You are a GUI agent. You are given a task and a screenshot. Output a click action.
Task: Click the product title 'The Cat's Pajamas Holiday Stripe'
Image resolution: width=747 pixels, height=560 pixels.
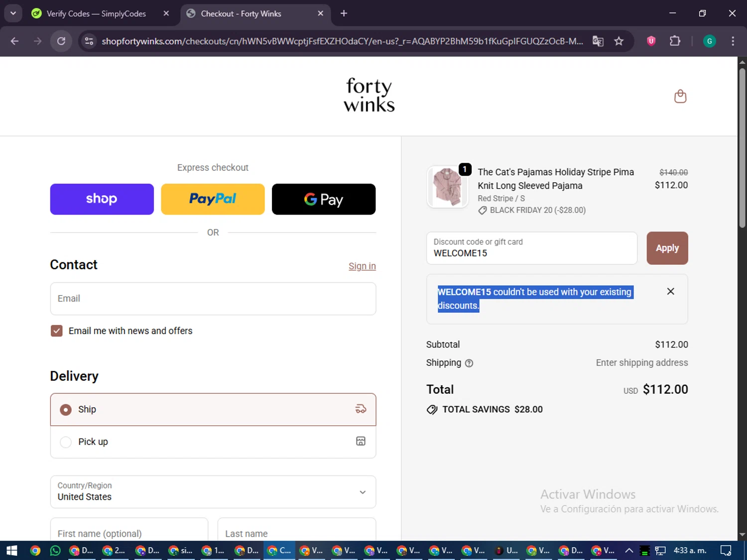(556, 179)
